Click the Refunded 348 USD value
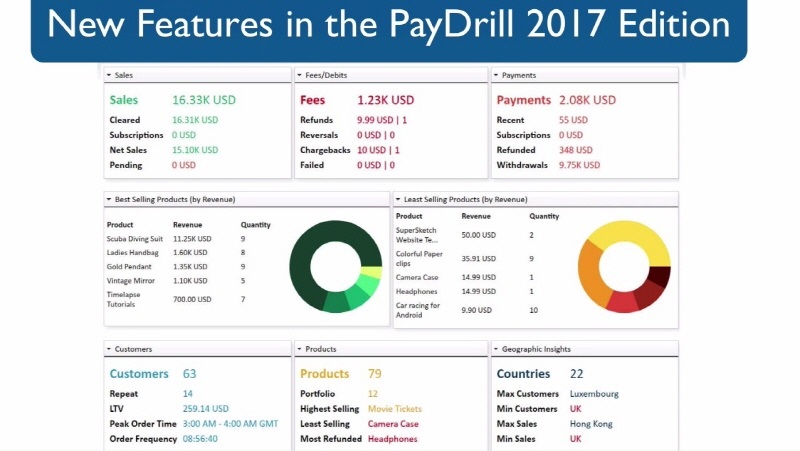The width and height of the screenshot is (800, 451). point(576,150)
